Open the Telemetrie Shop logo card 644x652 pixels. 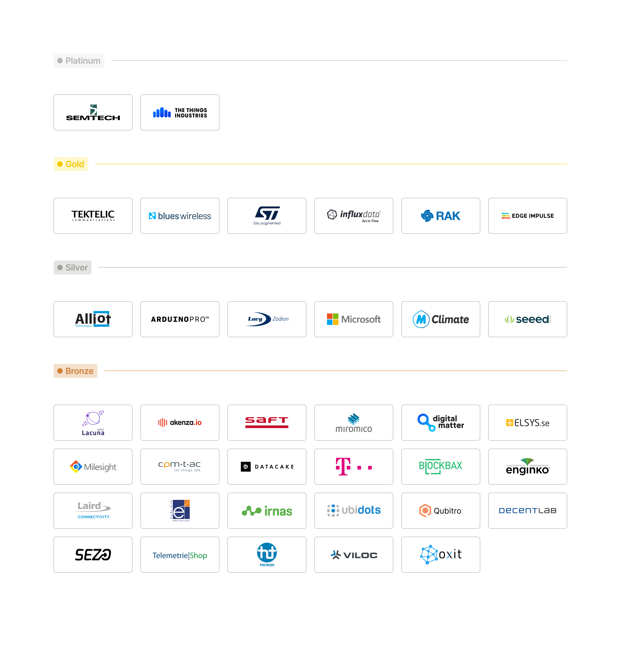click(x=180, y=555)
